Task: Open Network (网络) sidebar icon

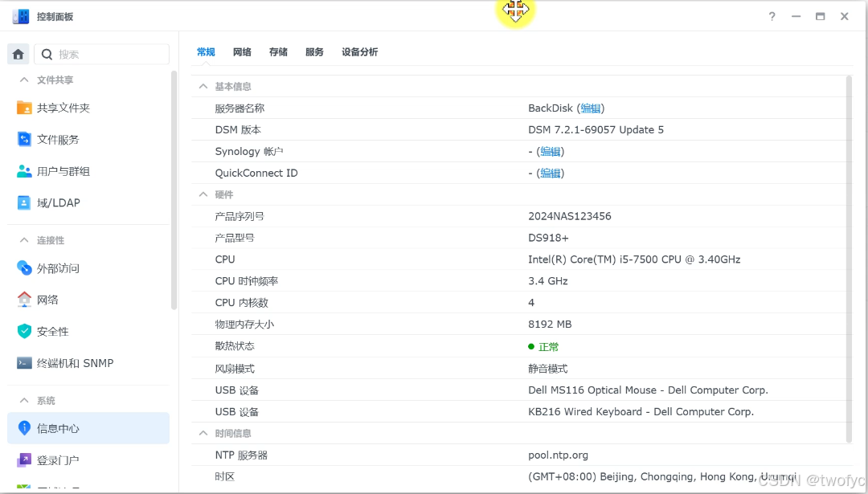Action: pos(24,300)
